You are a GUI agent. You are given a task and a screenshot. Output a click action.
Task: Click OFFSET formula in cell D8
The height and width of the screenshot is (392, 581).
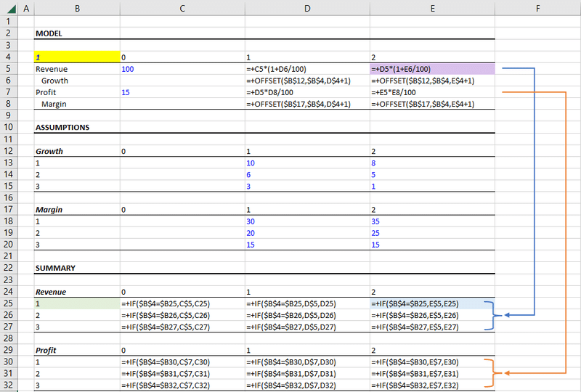click(298, 104)
